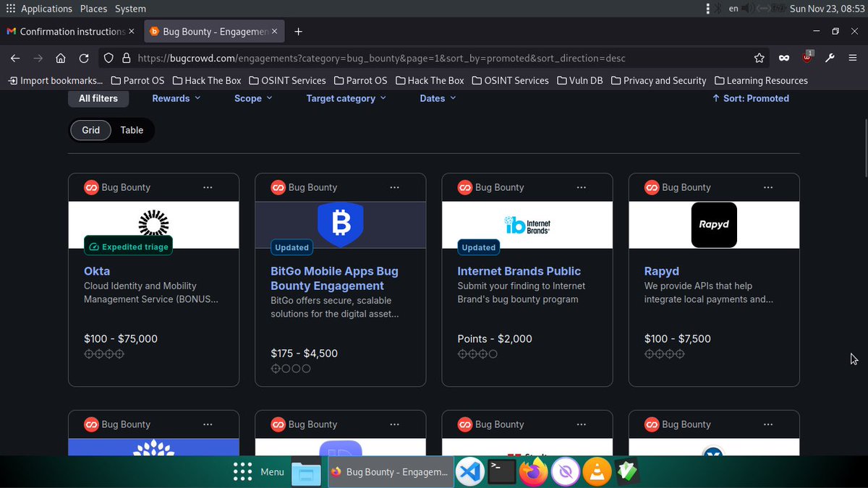Close the Bug Bounty Engagements tab
The width and height of the screenshot is (868, 488).
(276, 31)
